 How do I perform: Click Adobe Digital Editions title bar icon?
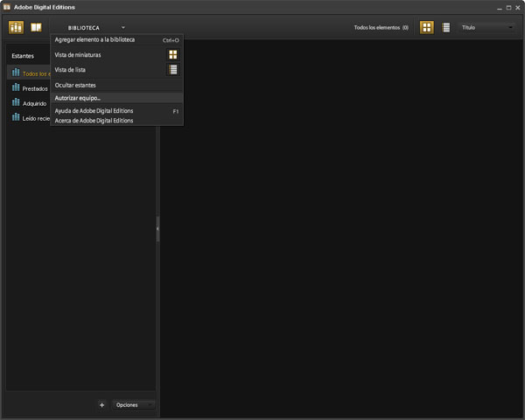(7, 7)
